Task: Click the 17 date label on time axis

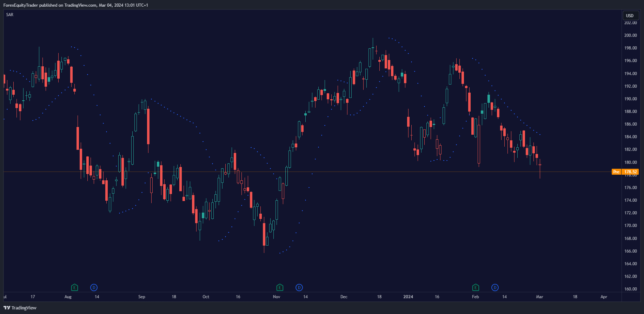Action: click(x=33, y=297)
